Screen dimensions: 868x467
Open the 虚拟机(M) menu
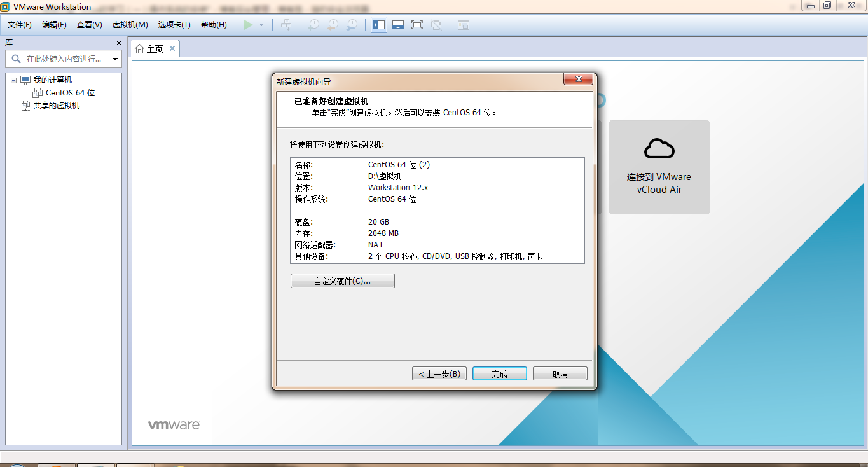coord(130,25)
